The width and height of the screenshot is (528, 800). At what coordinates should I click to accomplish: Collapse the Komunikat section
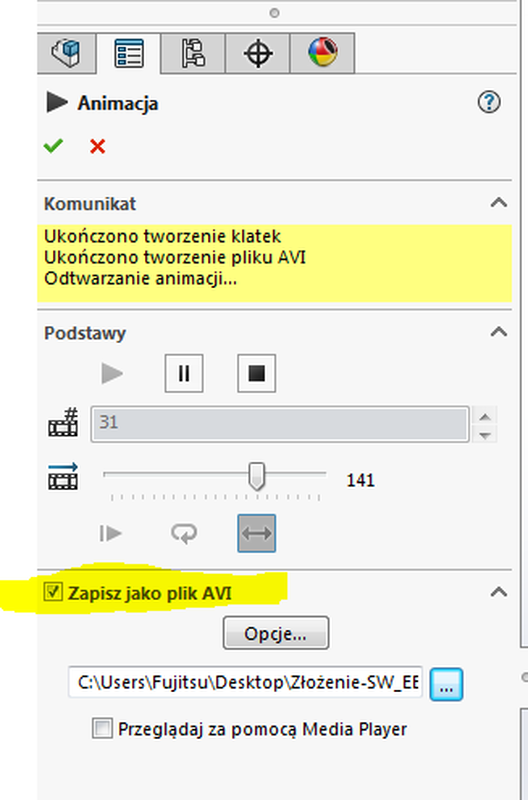click(498, 203)
